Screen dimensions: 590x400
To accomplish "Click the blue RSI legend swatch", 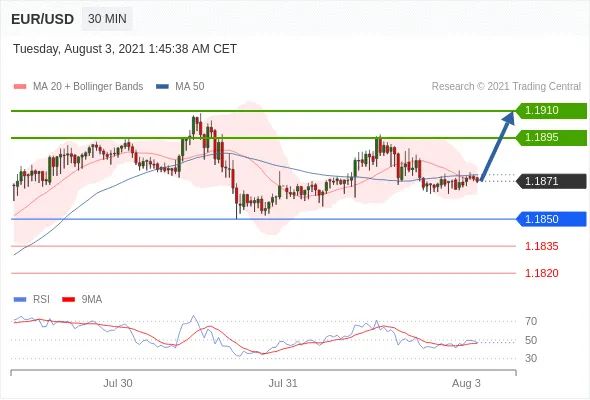I will coord(20,300).
